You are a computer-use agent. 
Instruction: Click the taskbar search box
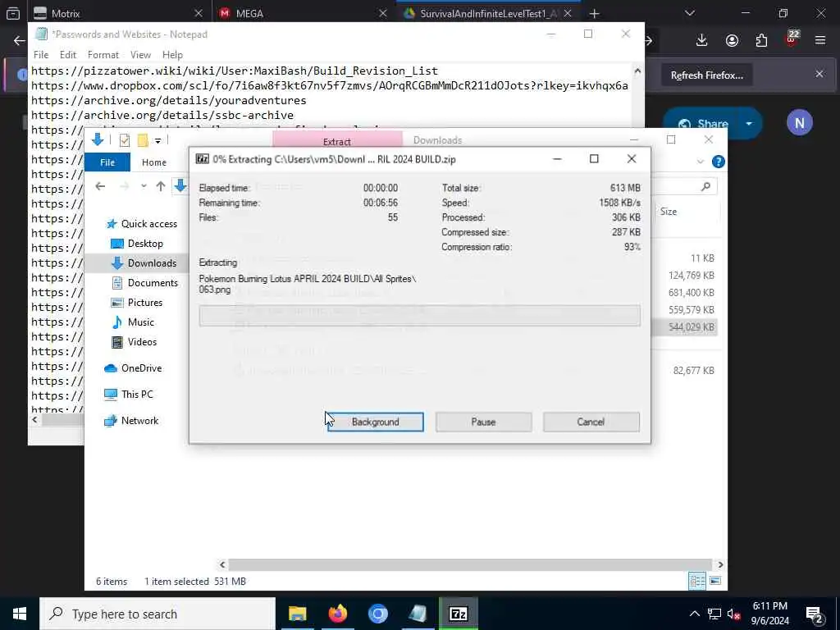pyautogui.click(x=157, y=614)
